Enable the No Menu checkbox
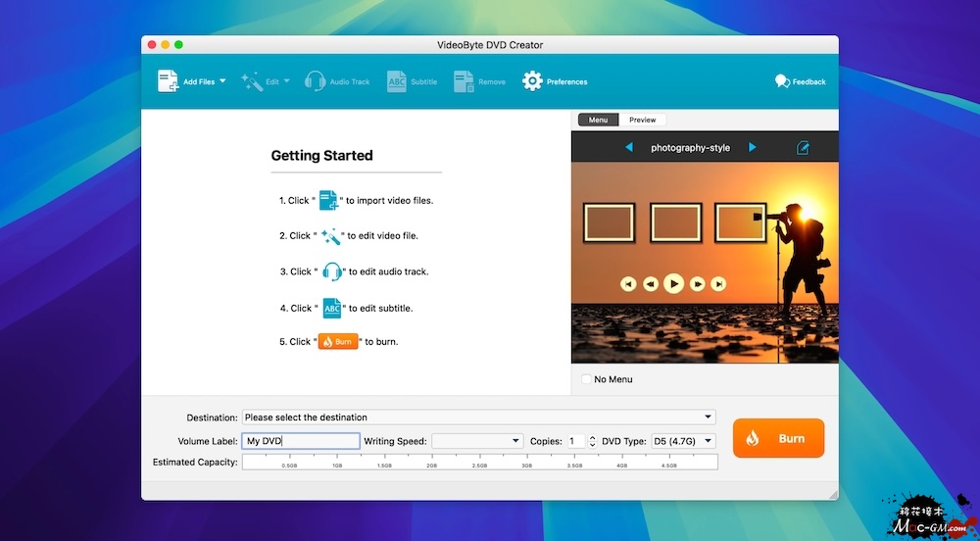Screen dimensions: 980x541 [587, 379]
